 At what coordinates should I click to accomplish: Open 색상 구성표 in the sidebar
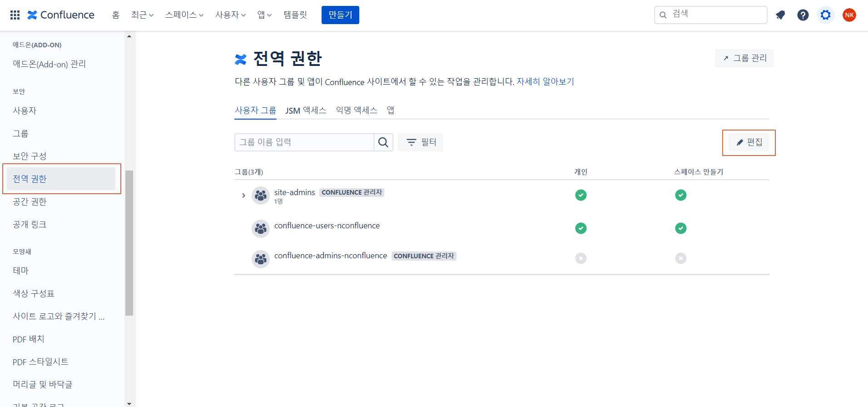pyautogui.click(x=34, y=293)
